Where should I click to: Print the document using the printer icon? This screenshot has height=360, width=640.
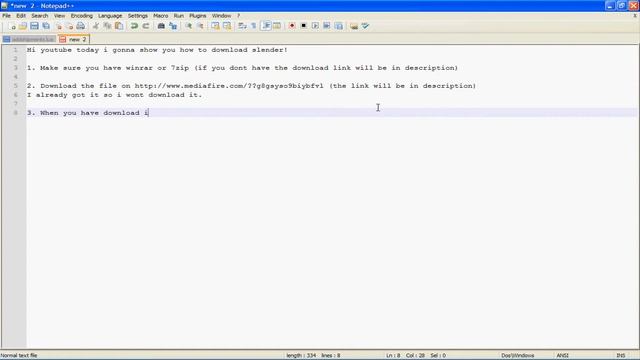pos(81,26)
